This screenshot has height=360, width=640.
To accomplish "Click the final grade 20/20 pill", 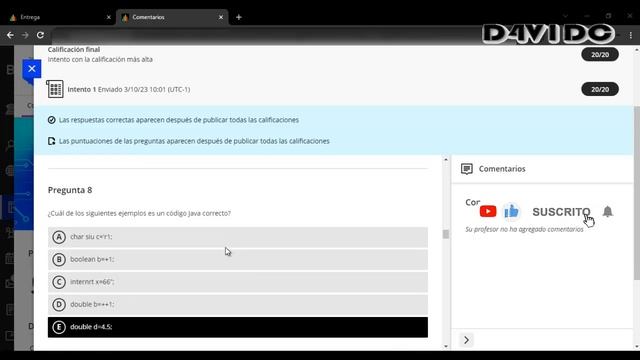I will click(x=600, y=54).
